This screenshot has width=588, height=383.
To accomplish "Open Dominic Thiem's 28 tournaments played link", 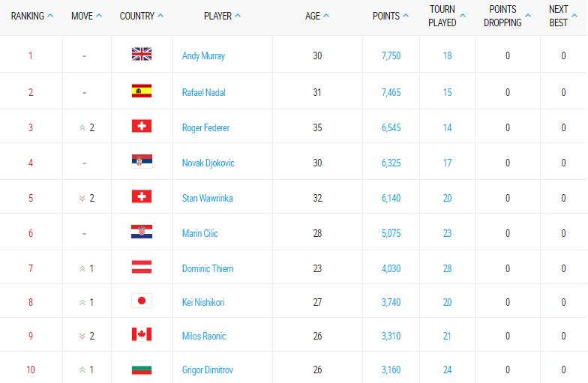I will coord(447,268).
